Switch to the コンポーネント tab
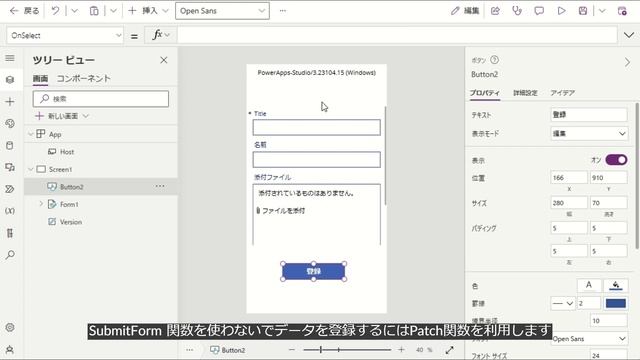This screenshot has height=360, width=640. (83, 78)
